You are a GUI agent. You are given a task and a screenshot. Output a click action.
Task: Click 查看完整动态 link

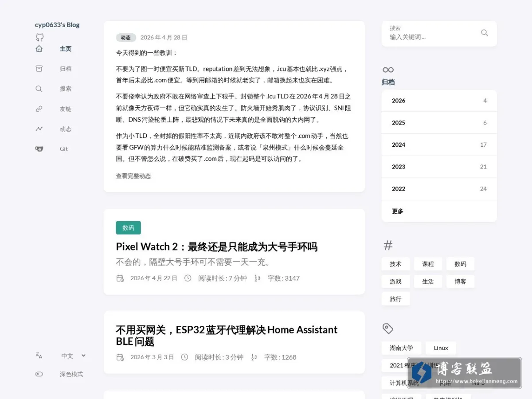(x=133, y=176)
